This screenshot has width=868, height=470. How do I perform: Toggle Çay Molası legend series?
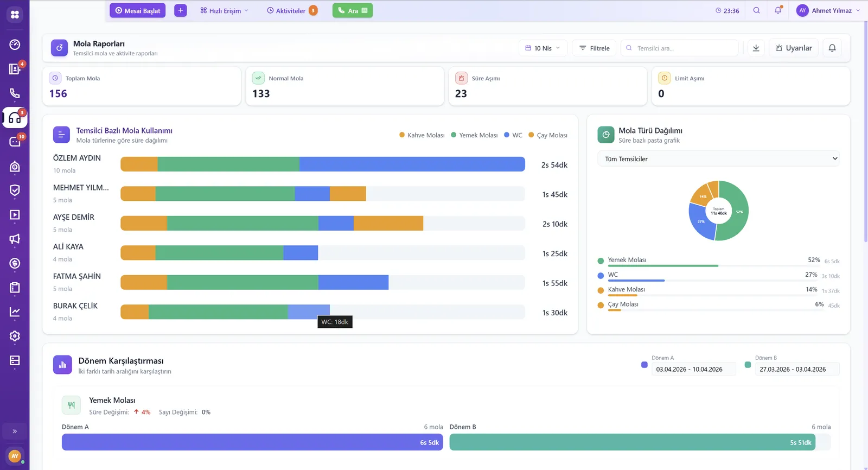coord(548,135)
